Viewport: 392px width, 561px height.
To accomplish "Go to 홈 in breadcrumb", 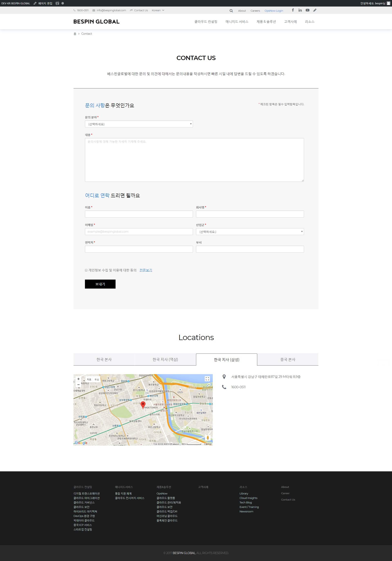I will point(75,34).
